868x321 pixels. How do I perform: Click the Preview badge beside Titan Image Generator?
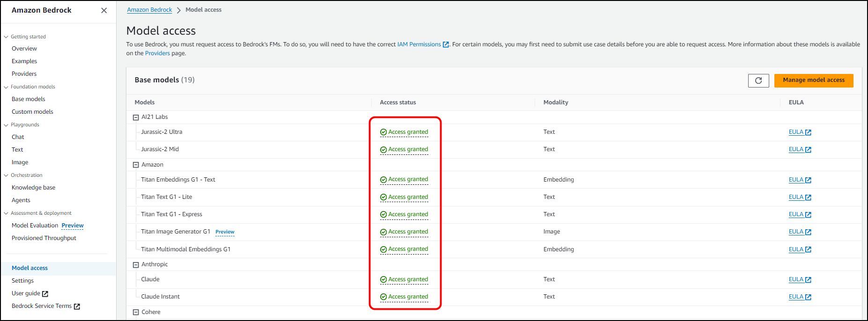(225, 232)
